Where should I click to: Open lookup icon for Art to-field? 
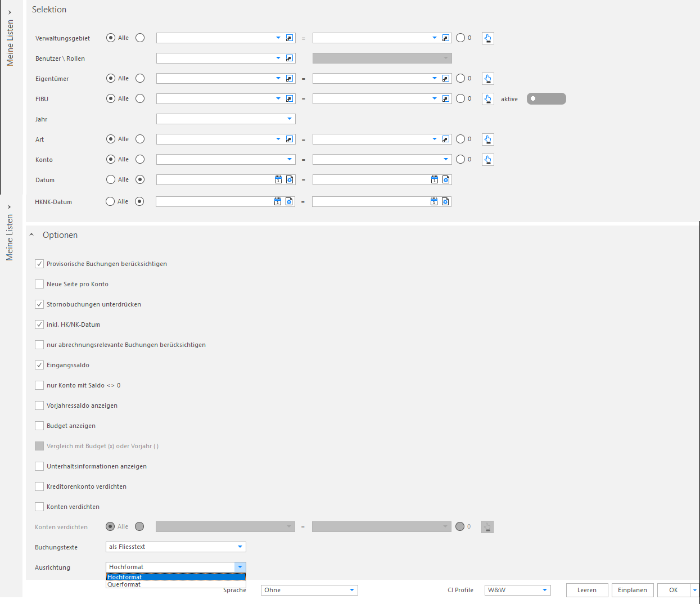(x=446, y=139)
